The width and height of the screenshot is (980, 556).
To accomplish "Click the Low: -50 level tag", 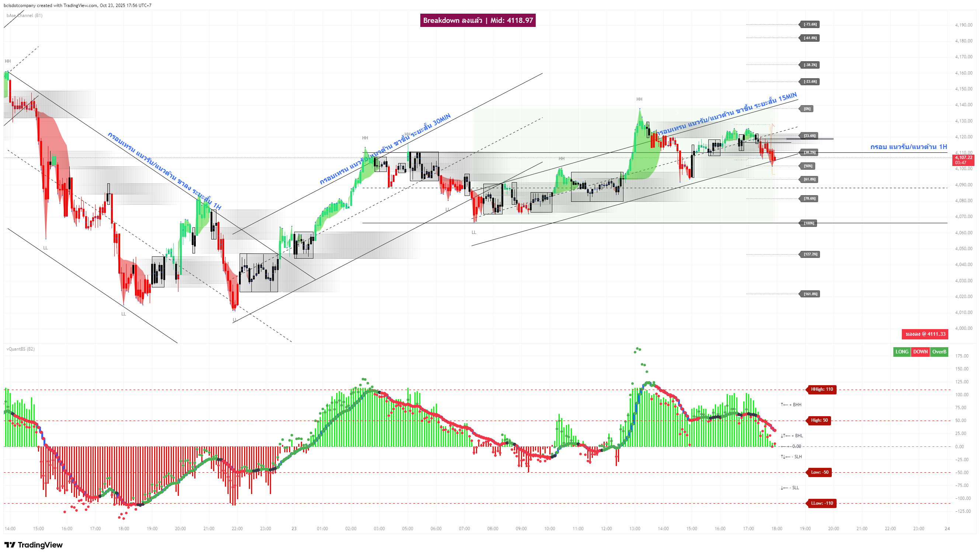I will pyautogui.click(x=819, y=472).
